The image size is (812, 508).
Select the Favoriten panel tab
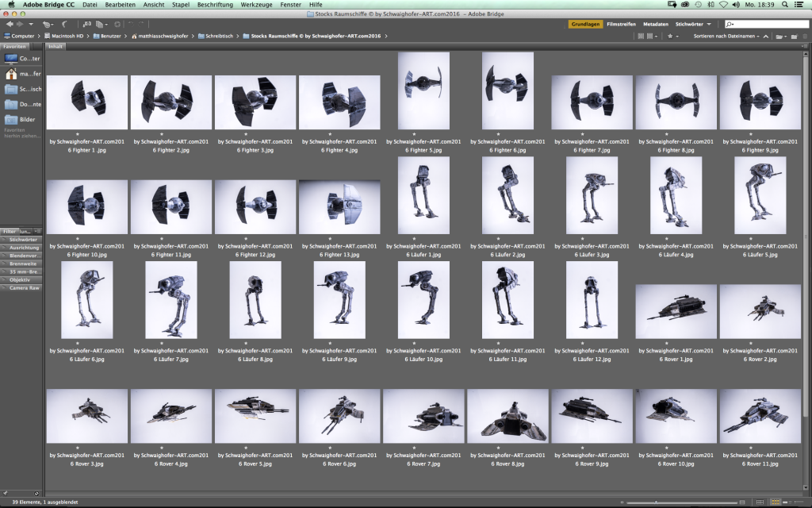pos(14,46)
